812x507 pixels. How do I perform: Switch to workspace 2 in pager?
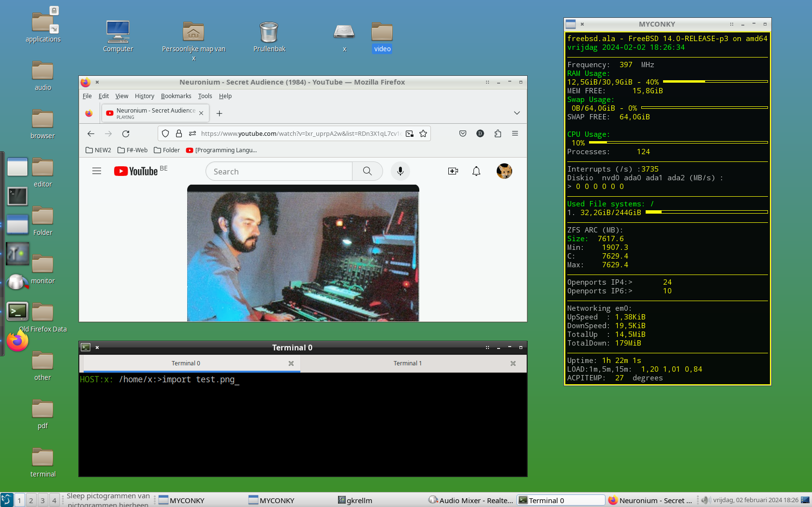pos(31,500)
